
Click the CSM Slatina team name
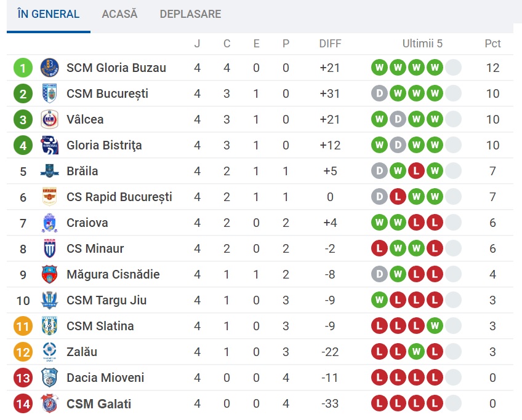point(100,326)
